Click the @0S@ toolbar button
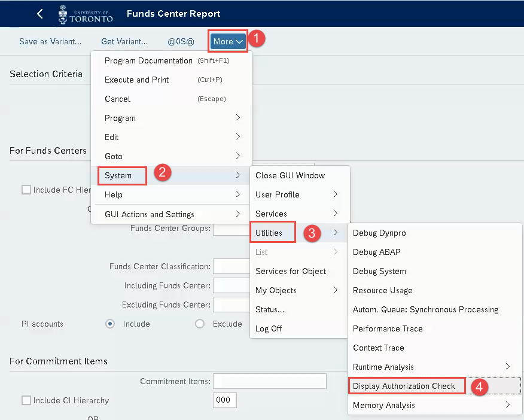524x420 pixels. (181, 41)
